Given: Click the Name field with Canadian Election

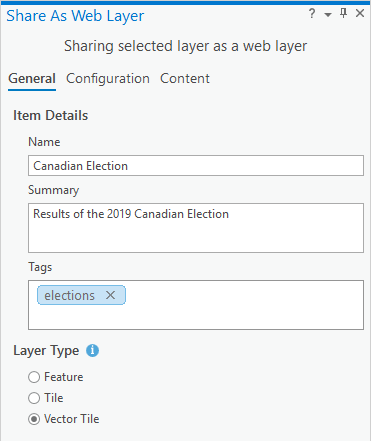Looking at the screenshot, I should [196, 166].
